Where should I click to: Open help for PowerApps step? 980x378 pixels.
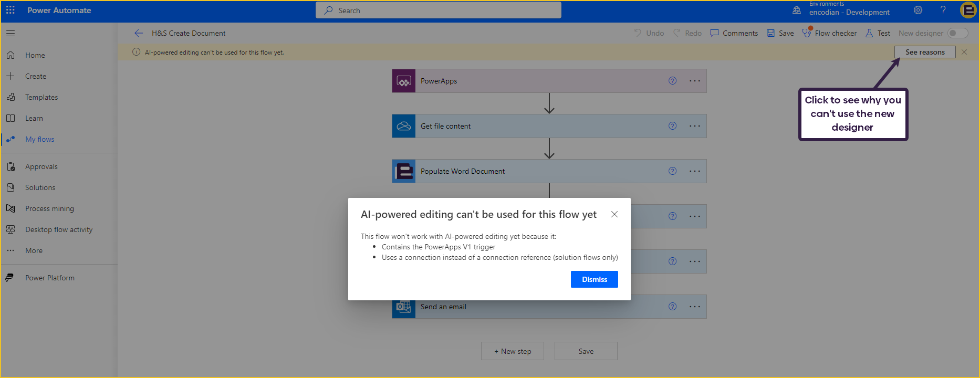[672, 81]
